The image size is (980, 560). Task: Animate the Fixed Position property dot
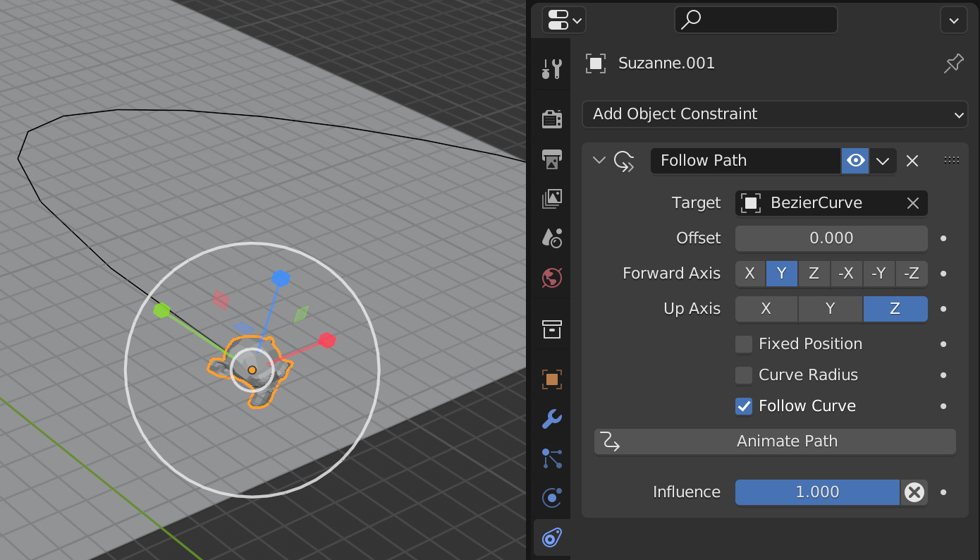[x=943, y=344]
